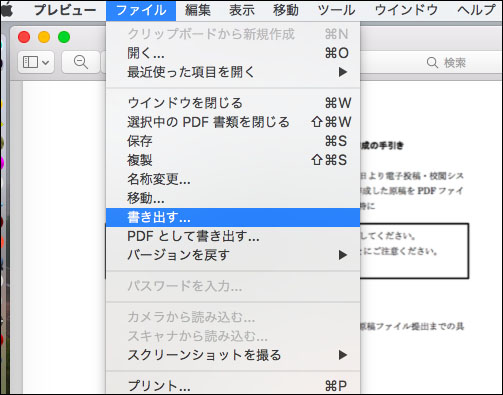This screenshot has width=503, height=395.
Task: Open the 表示 menu
Action: point(242,10)
